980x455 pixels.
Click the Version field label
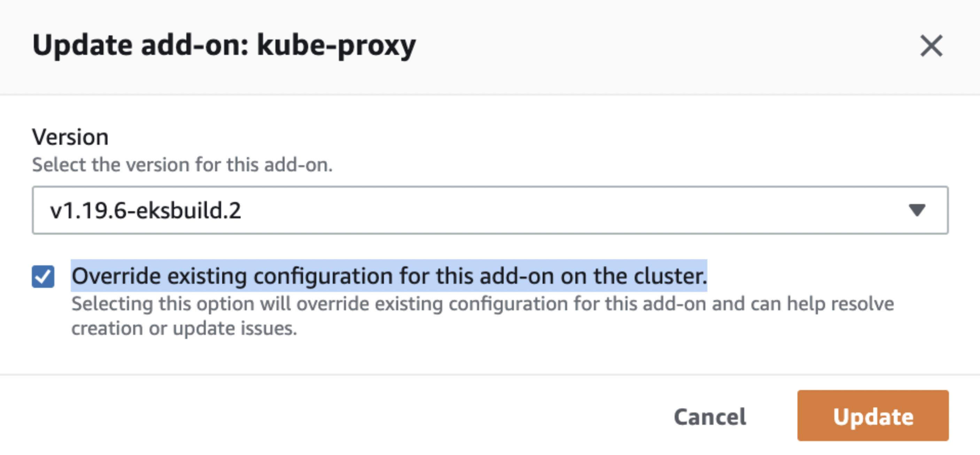point(70,137)
